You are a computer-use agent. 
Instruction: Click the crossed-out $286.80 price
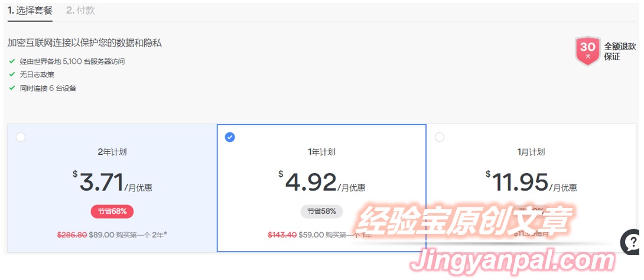pos(72,235)
